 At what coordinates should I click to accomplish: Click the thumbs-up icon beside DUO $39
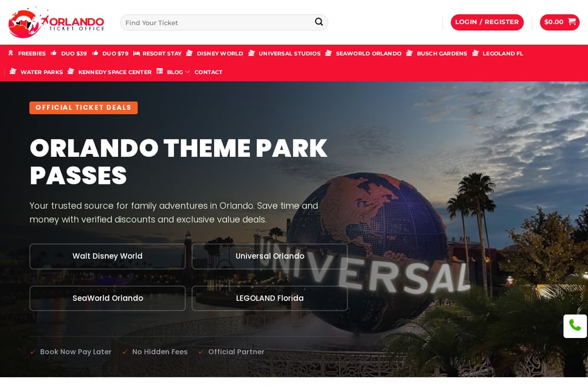click(54, 53)
